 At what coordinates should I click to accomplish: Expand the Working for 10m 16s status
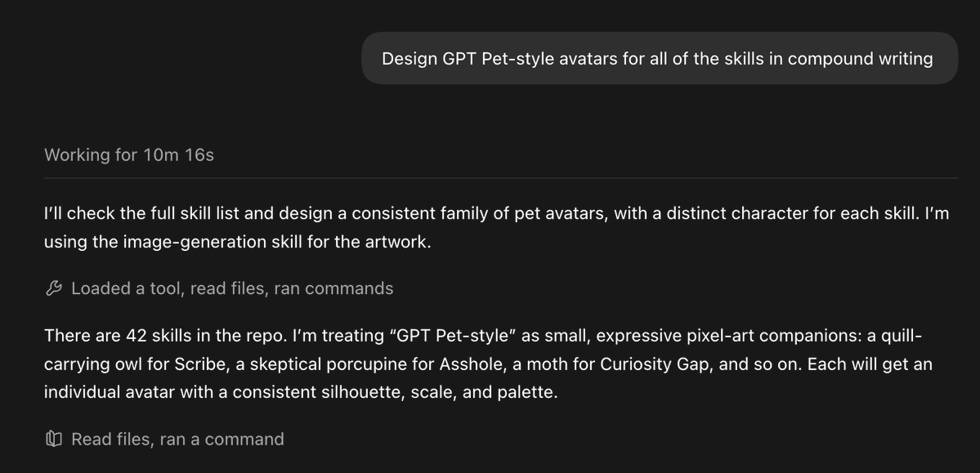(129, 155)
